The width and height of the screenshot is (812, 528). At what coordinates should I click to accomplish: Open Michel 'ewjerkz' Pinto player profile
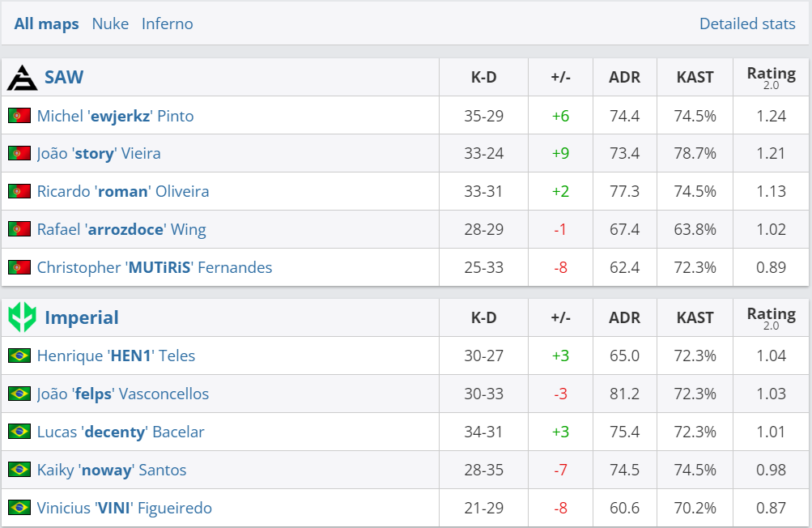point(115,116)
